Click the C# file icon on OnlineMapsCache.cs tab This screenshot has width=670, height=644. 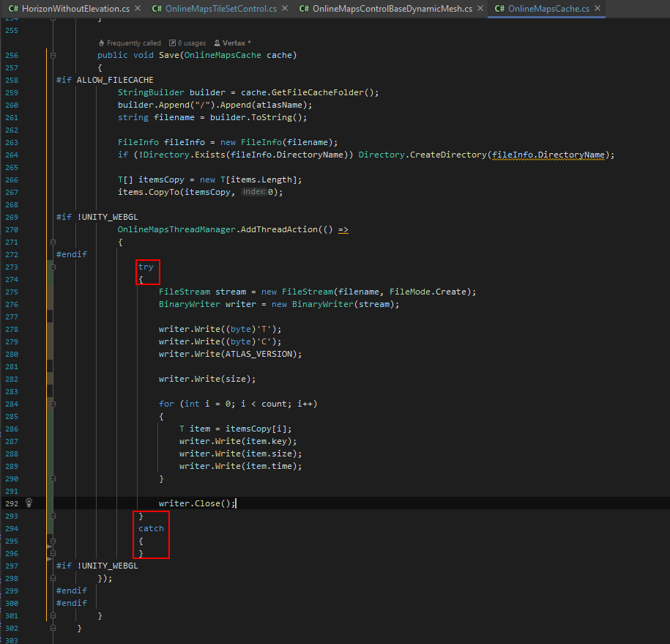pyautogui.click(x=499, y=9)
